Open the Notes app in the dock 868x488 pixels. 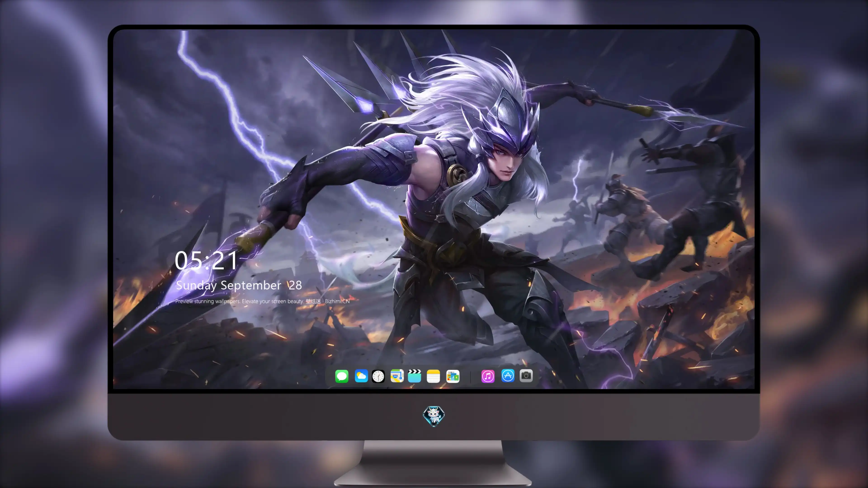pos(433,376)
